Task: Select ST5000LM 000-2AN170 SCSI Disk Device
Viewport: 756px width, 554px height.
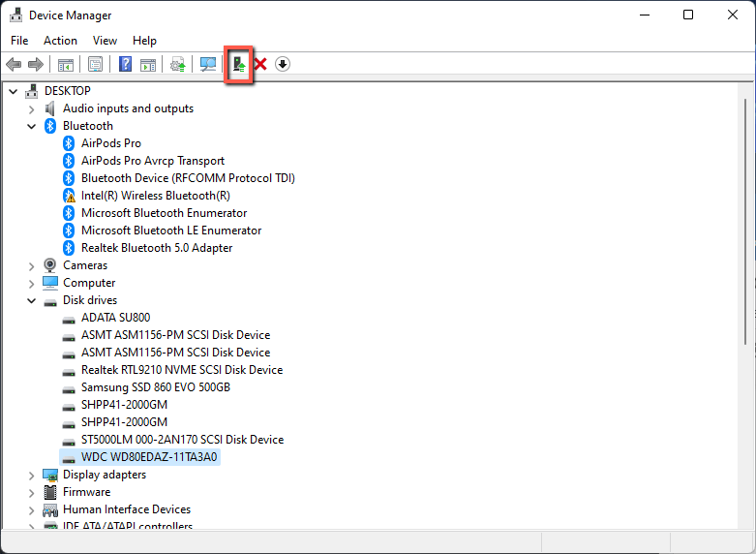Action: coord(182,440)
